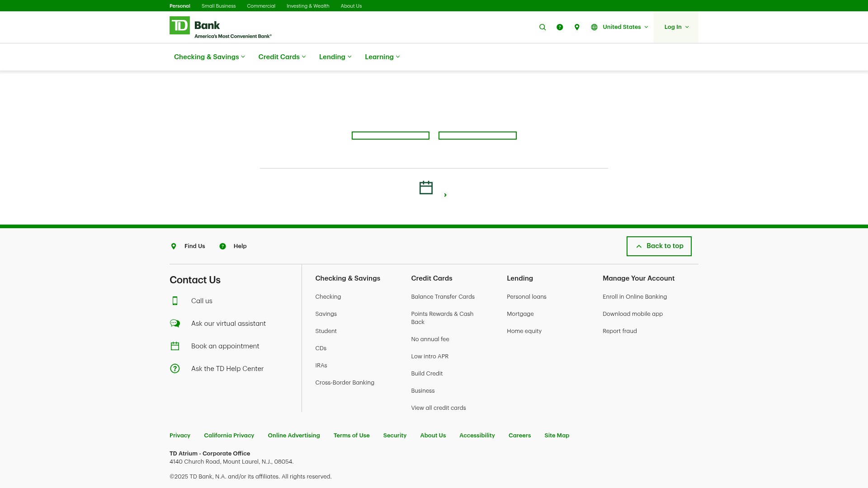Screen dimensions: 868x488
Task: Open footer Student link
Action: pyautogui.click(x=326, y=331)
